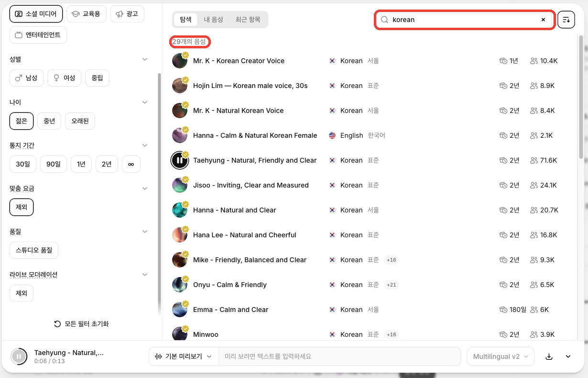Toggle 제외 under 라이브 모더레이션
The height and width of the screenshot is (378, 588).
[x=22, y=293]
